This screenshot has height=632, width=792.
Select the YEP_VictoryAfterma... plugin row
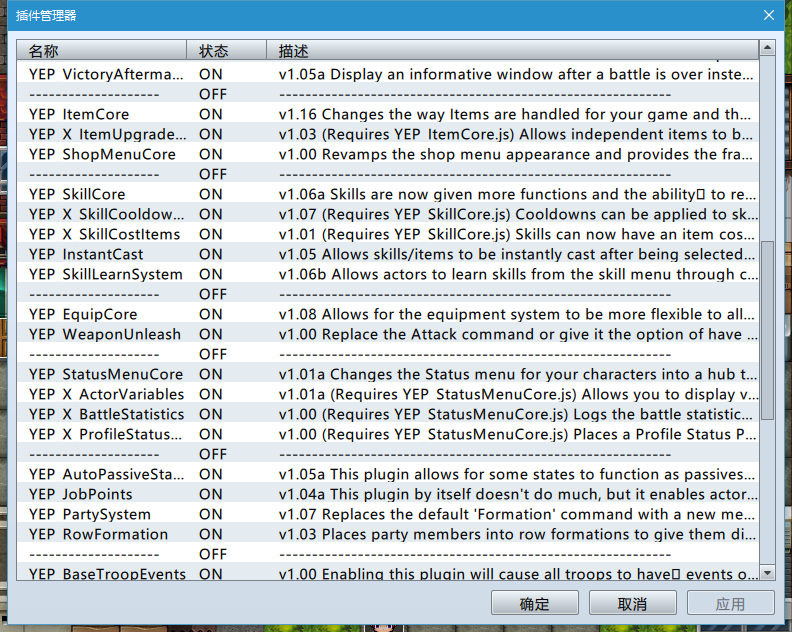(x=387, y=74)
